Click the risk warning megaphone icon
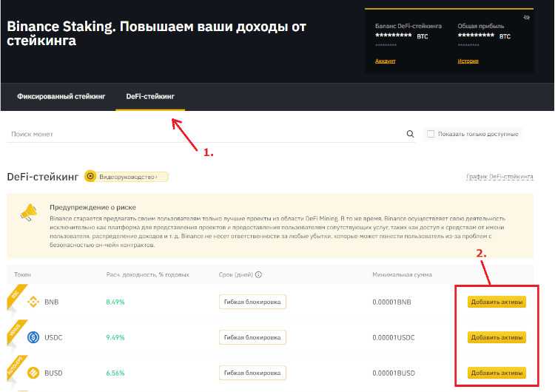The image size is (555, 392). pyautogui.click(x=29, y=212)
